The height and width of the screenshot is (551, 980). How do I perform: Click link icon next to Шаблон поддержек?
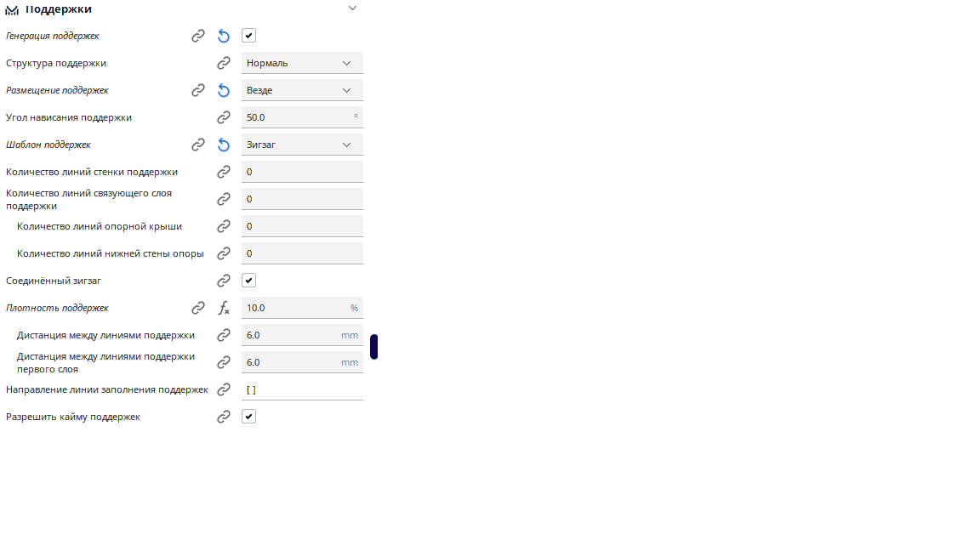coord(197,145)
